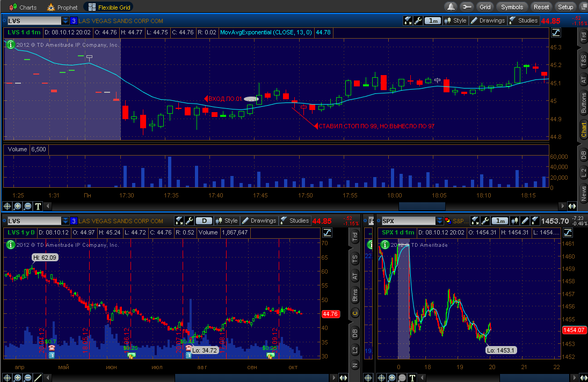
Task: Toggle the D timeframe button on daily chart
Action: pos(204,221)
